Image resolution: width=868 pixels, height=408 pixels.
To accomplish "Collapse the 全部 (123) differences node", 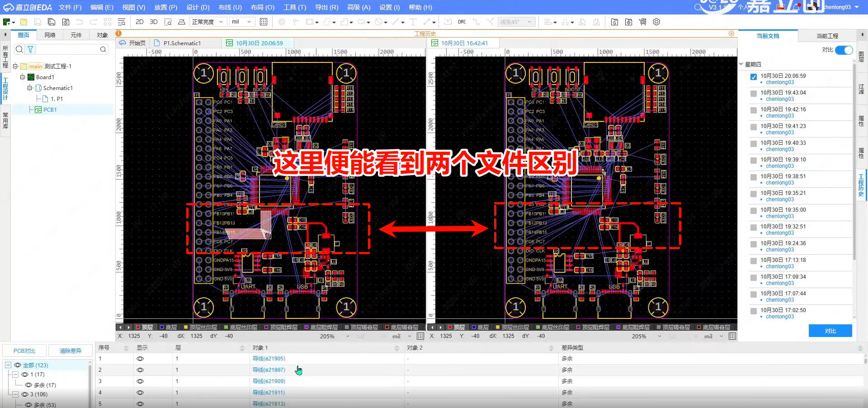I will coord(8,365).
